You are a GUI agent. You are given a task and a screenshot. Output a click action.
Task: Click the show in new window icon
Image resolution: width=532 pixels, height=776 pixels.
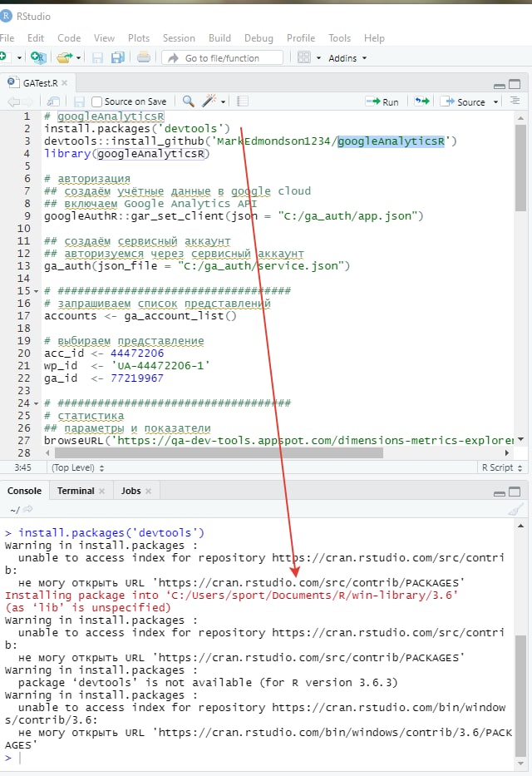pyautogui.click(x=53, y=101)
